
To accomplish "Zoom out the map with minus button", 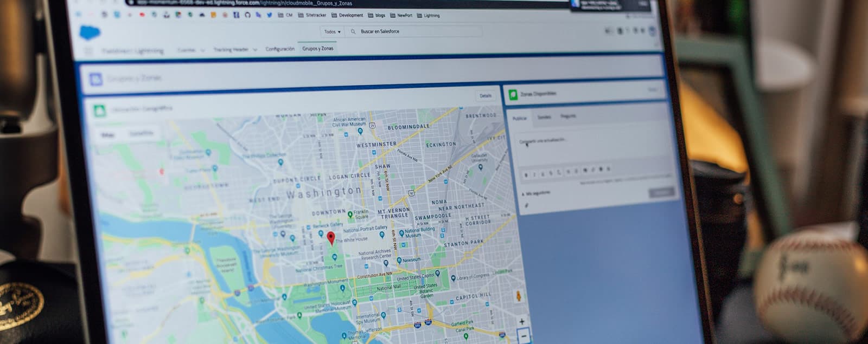I will tap(524, 336).
